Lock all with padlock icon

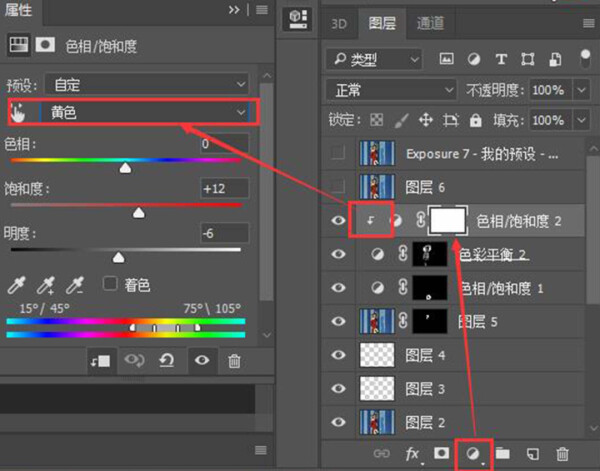475,120
